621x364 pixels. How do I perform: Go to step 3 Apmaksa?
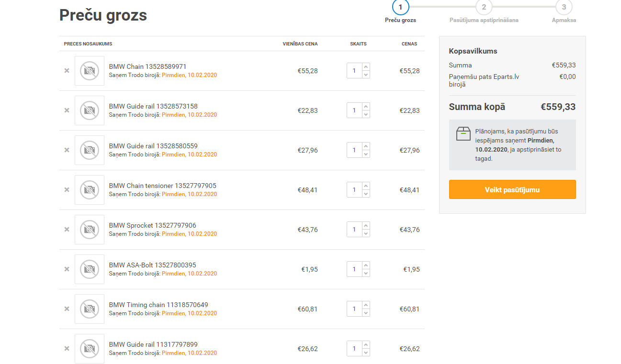(564, 7)
